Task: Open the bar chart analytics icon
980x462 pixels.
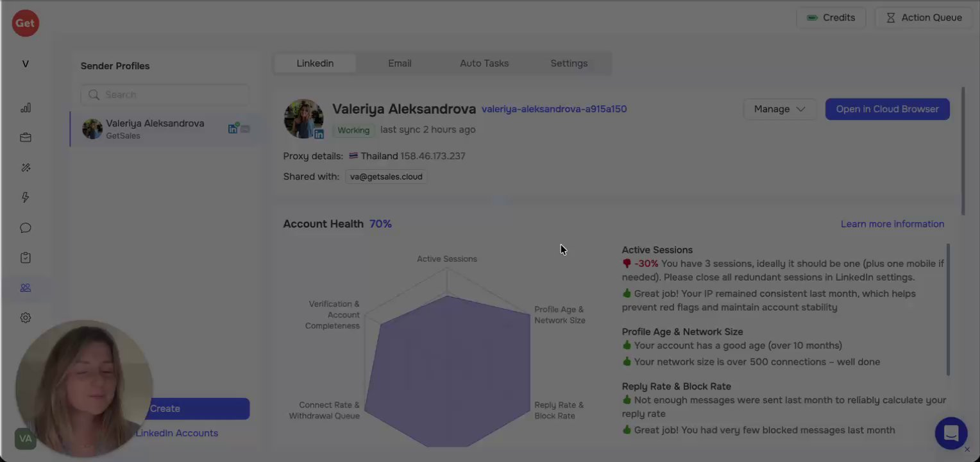Action: click(x=26, y=108)
